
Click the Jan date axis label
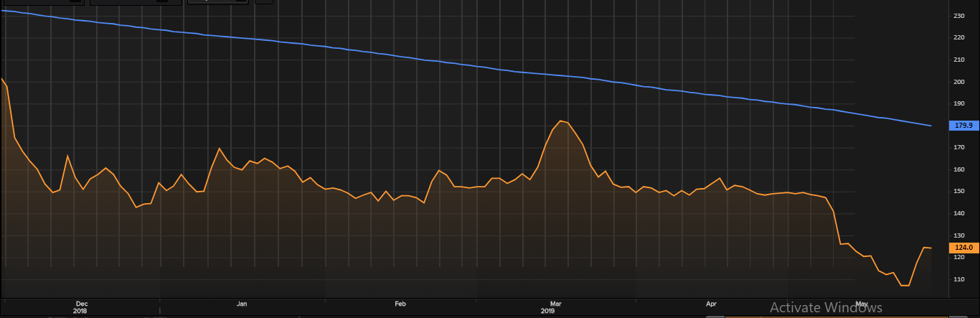pyautogui.click(x=242, y=304)
